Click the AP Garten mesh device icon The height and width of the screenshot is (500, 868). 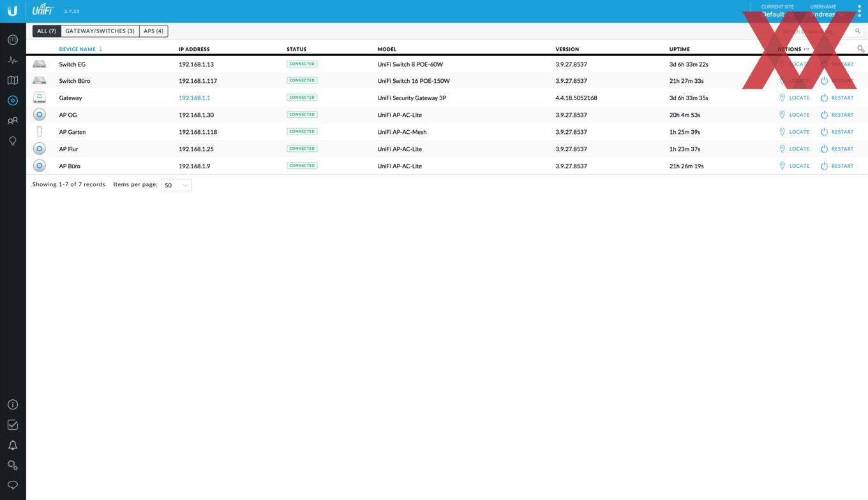[x=40, y=131]
